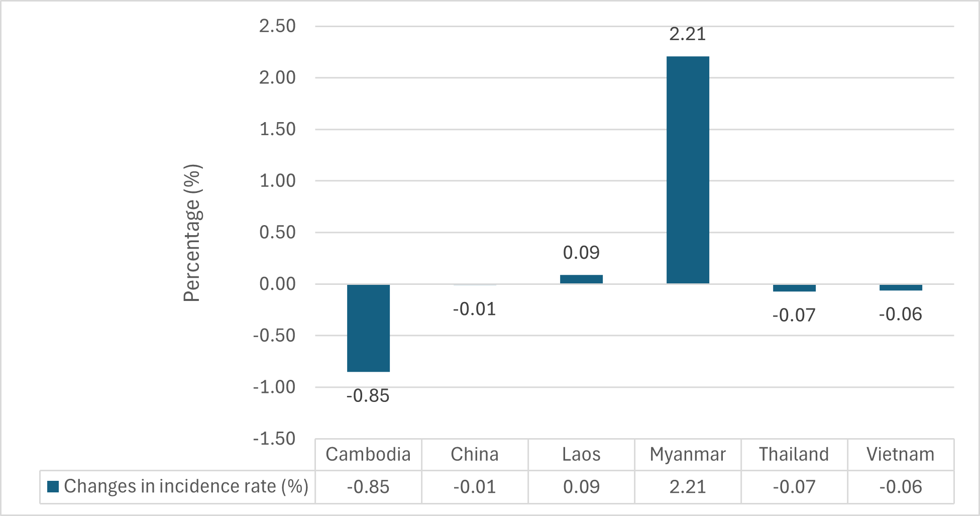Select the Myanmar bar in the chart
980x516 pixels.
(x=687, y=170)
